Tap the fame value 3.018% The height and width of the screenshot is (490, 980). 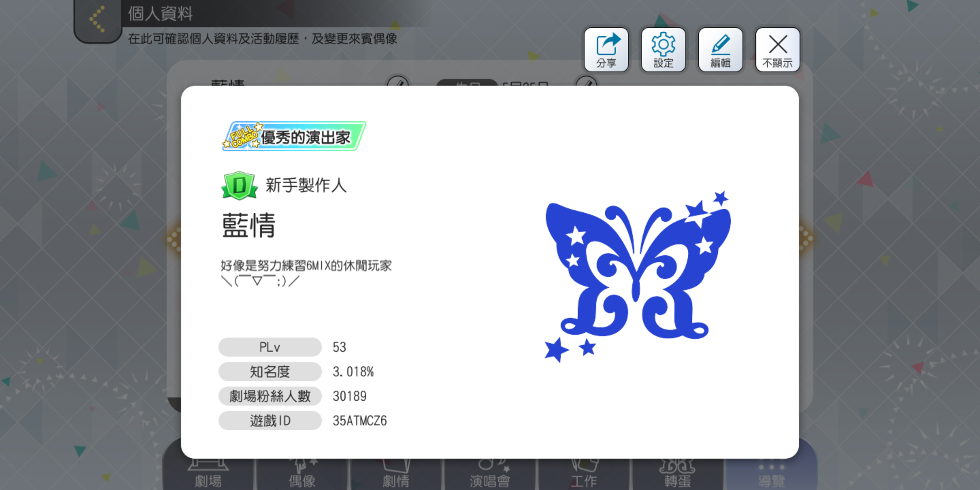pyautogui.click(x=353, y=372)
